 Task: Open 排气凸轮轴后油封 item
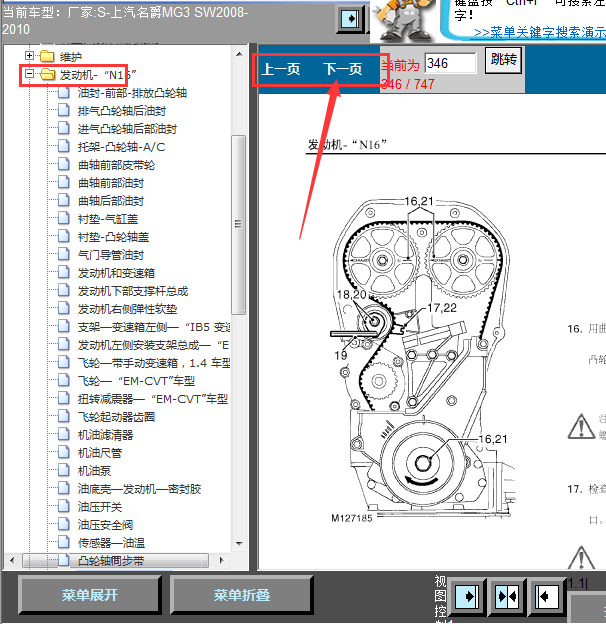pyautogui.click(x=121, y=111)
